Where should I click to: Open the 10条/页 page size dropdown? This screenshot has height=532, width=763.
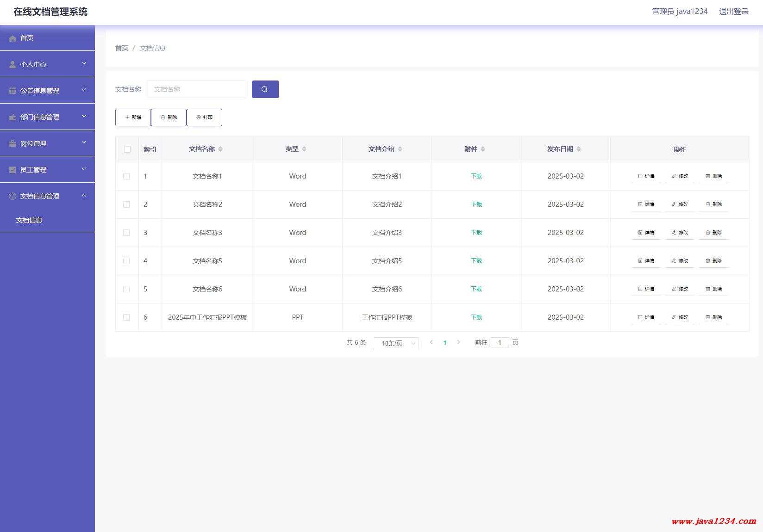click(x=395, y=343)
